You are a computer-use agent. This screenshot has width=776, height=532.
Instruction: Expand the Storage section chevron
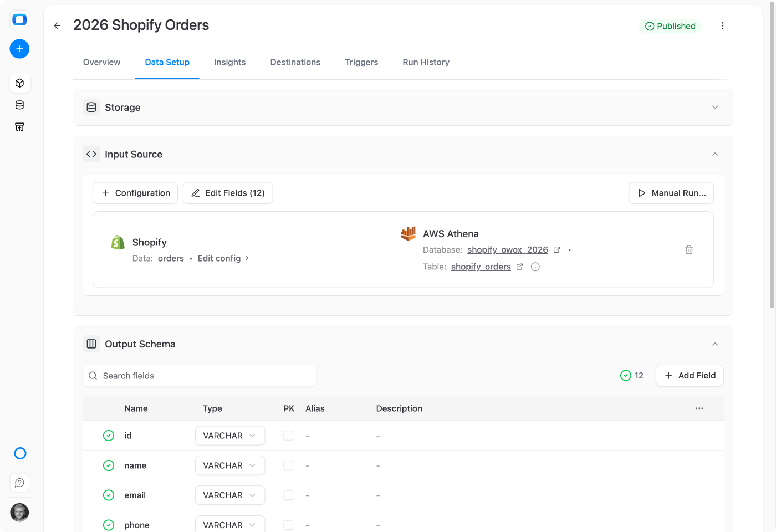tap(715, 108)
